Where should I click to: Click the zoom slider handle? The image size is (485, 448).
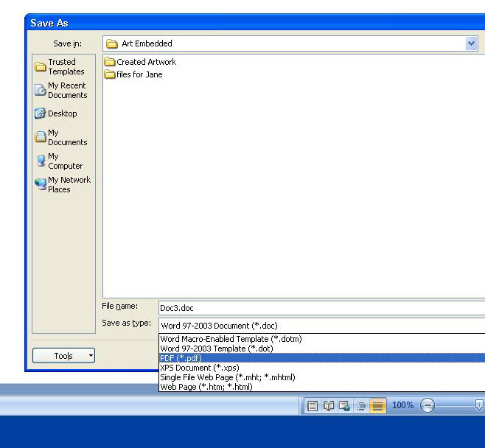tap(479, 405)
